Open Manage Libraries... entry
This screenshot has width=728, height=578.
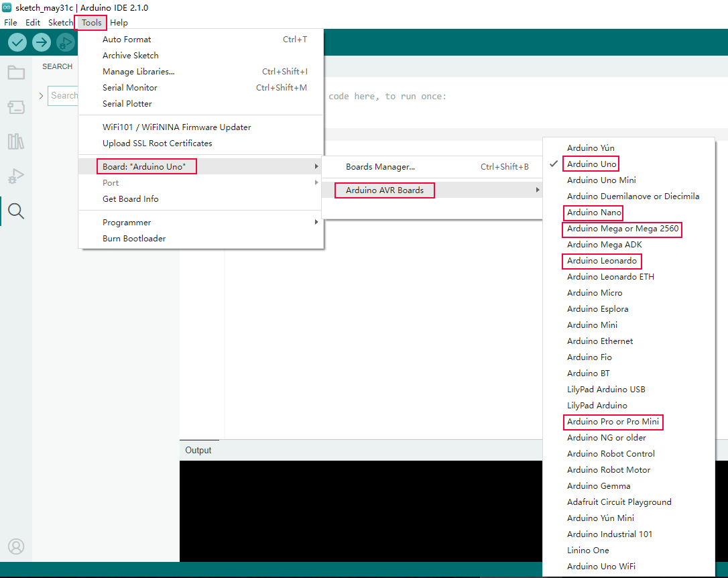[x=200, y=72]
